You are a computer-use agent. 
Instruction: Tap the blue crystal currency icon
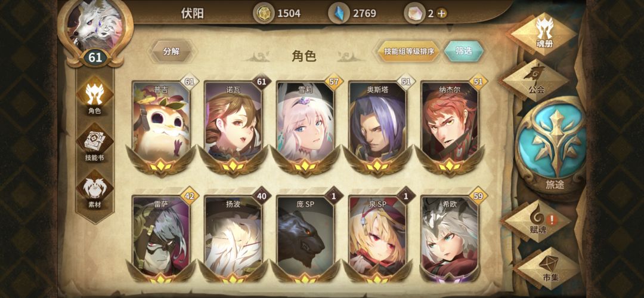point(339,13)
